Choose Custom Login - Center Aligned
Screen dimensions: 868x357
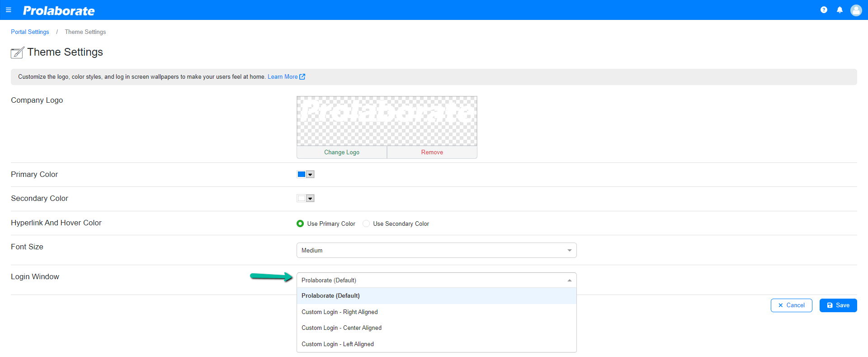(x=437, y=328)
